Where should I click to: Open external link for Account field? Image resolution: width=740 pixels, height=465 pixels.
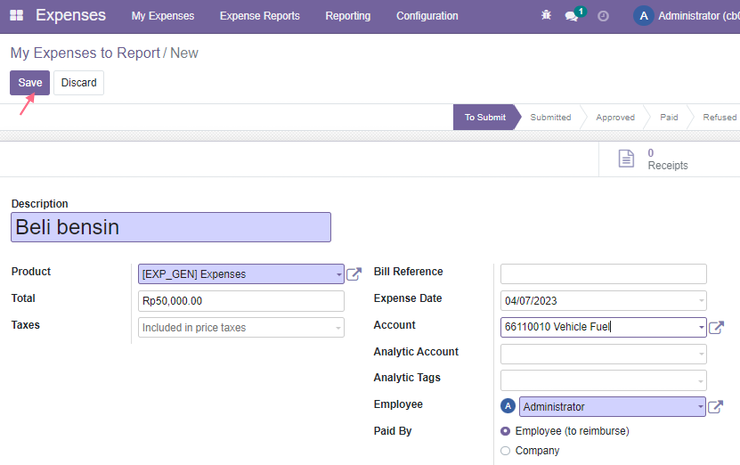pos(716,327)
